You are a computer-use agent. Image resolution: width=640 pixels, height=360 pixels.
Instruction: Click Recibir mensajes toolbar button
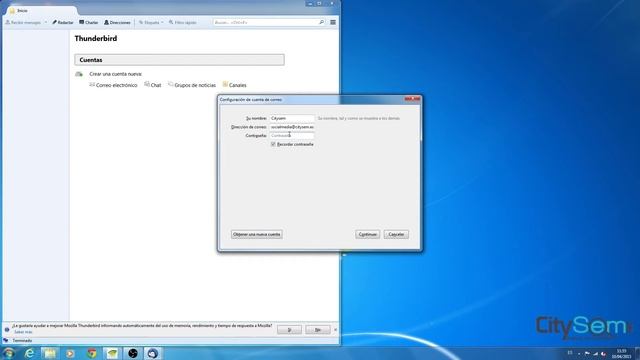click(x=23, y=22)
